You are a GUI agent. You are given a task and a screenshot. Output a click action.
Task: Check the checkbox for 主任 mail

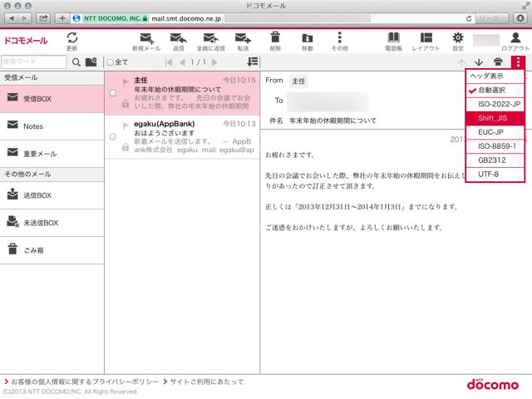(113, 93)
